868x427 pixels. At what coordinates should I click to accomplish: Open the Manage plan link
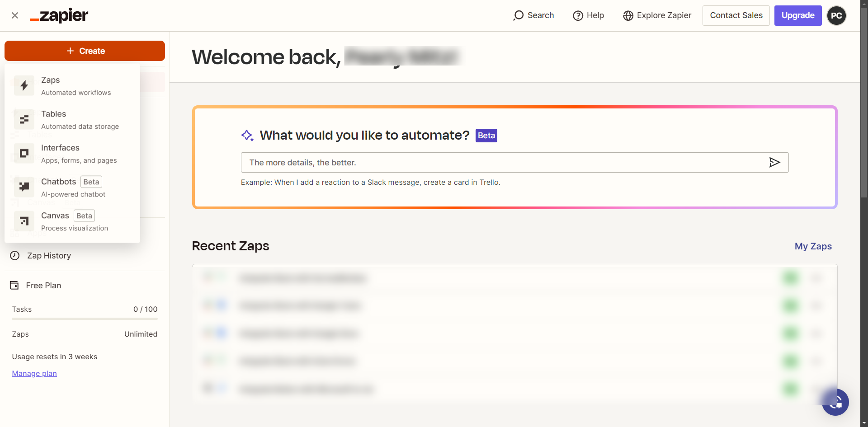pos(34,373)
